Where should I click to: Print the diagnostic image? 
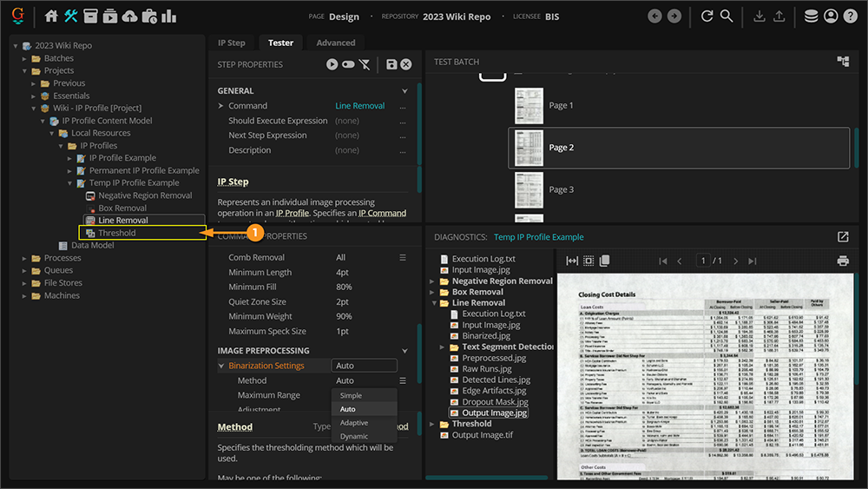click(x=842, y=261)
